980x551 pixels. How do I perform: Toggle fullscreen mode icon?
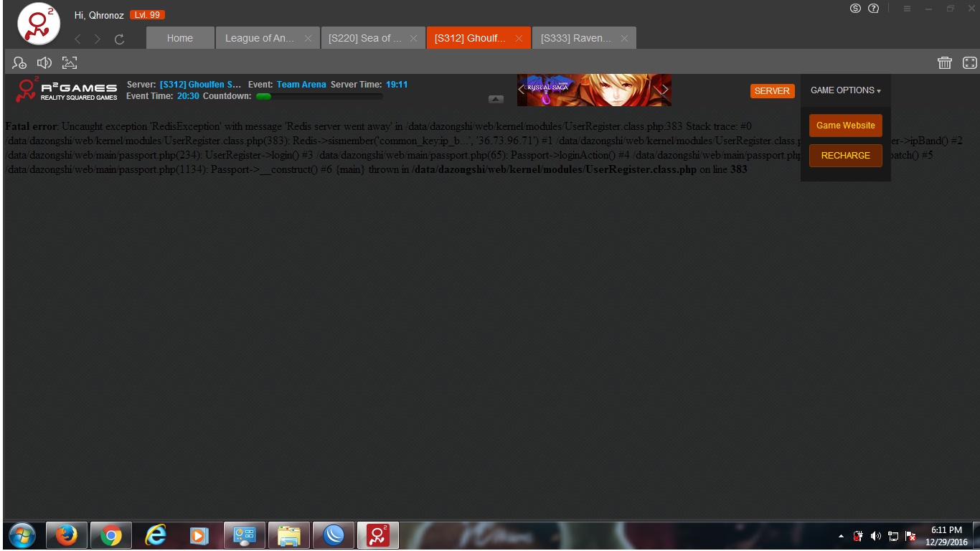click(969, 63)
